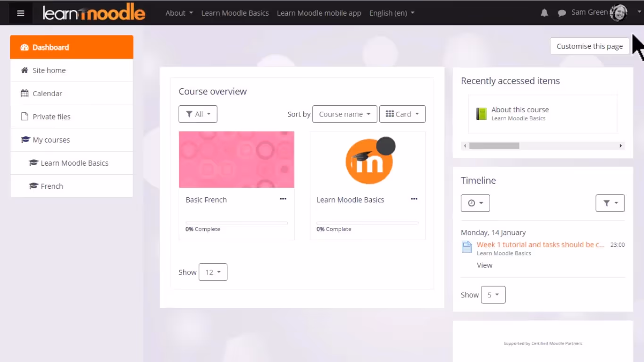Image resolution: width=644 pixels, height=362 pixels.
Task: Open Card view dropdown
Action: [402, 114]
